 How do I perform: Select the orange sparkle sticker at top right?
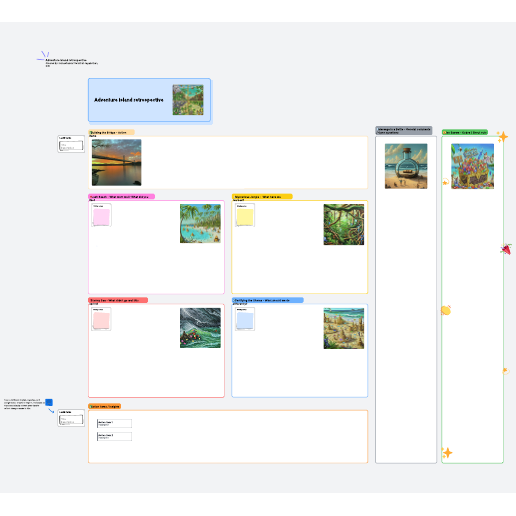(502, 137)
